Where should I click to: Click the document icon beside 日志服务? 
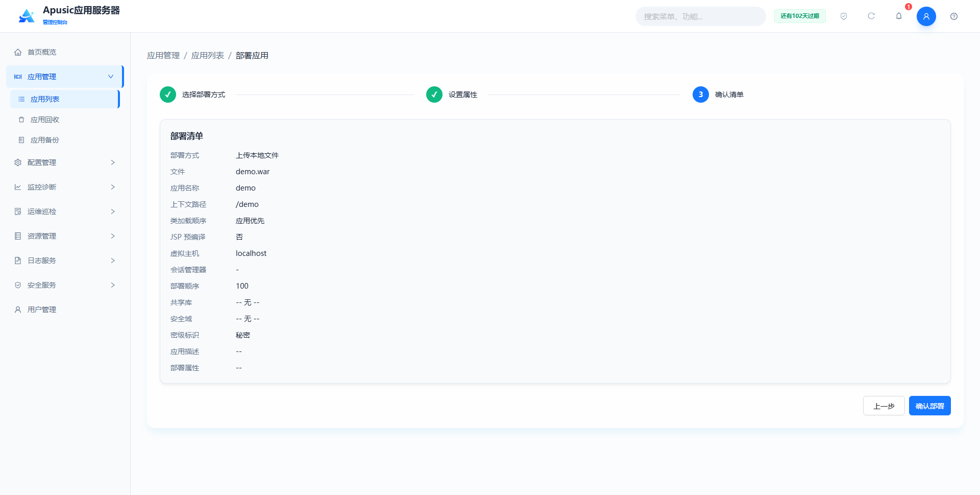coord(18,261)
